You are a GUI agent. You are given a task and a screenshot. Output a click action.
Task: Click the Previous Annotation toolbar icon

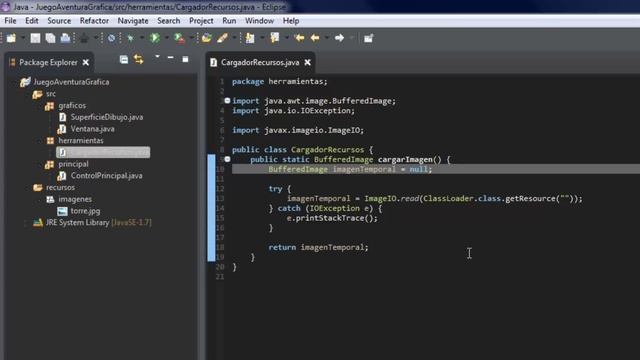[x=275, y=38]
